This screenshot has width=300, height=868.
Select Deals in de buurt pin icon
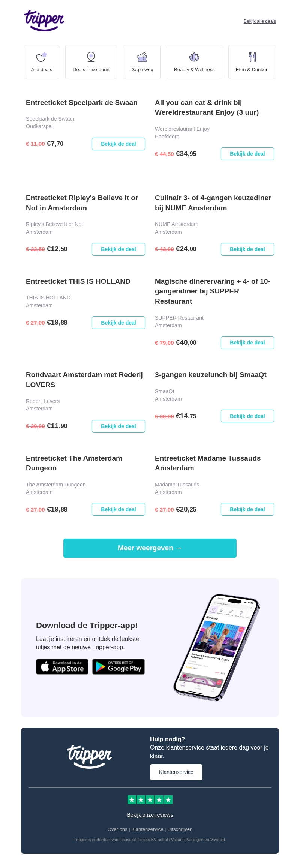[91, 57]
